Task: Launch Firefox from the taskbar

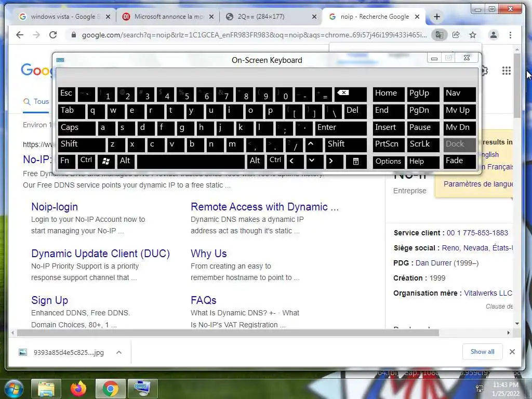Action: coord(78,389)
